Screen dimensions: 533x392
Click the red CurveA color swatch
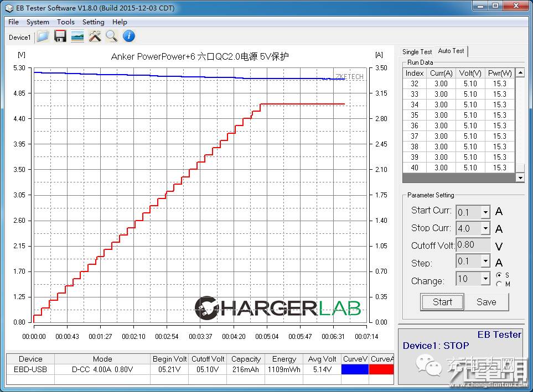(381, 369)
